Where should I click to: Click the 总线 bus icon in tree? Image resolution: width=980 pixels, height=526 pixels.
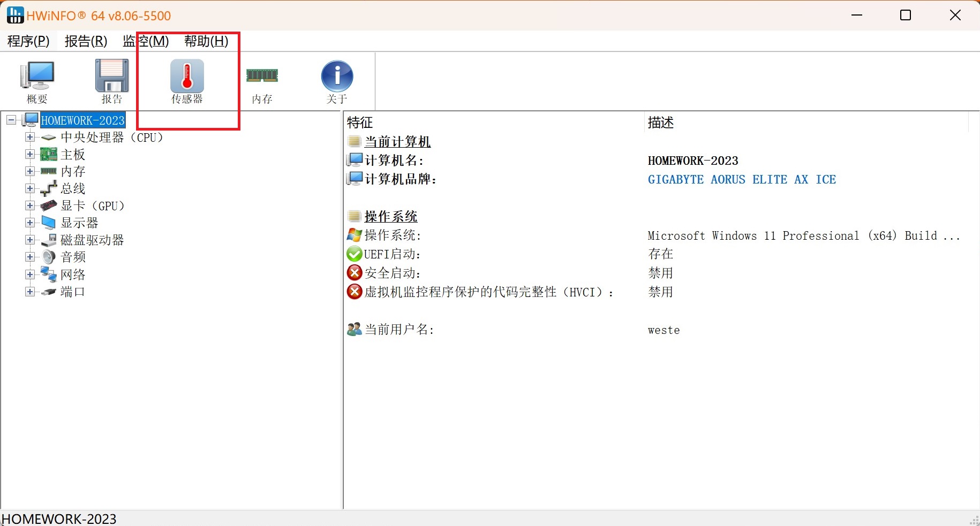49,188
